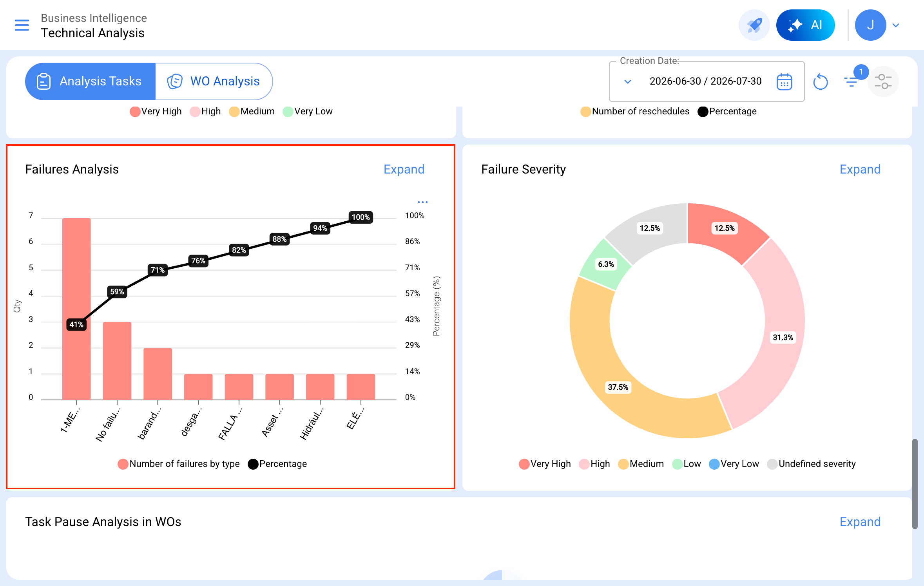924x586 pixels.
Task: Expand the Failure Severity chart
Action: [x=860, y=169]
